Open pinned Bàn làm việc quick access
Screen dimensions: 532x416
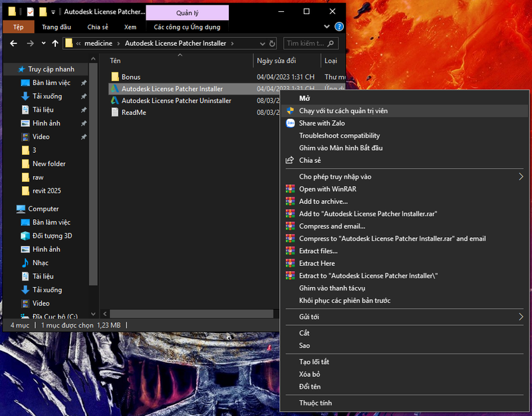(51, 82)
